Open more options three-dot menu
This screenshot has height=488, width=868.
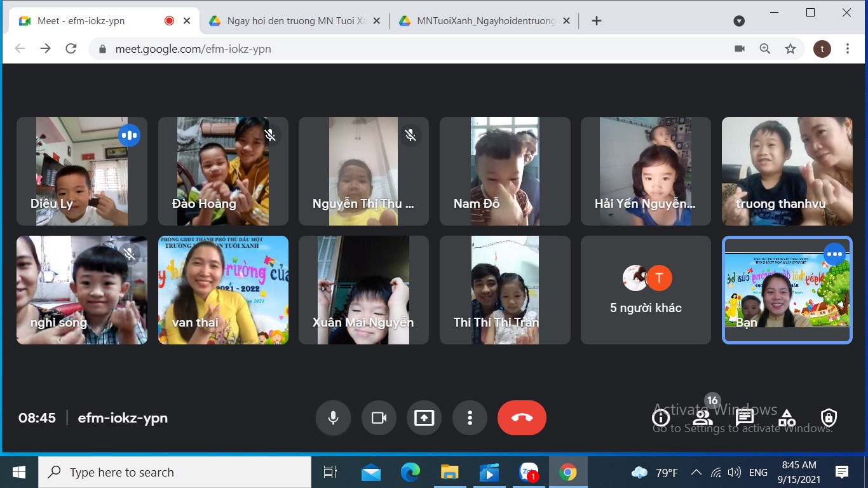[470, 417]
